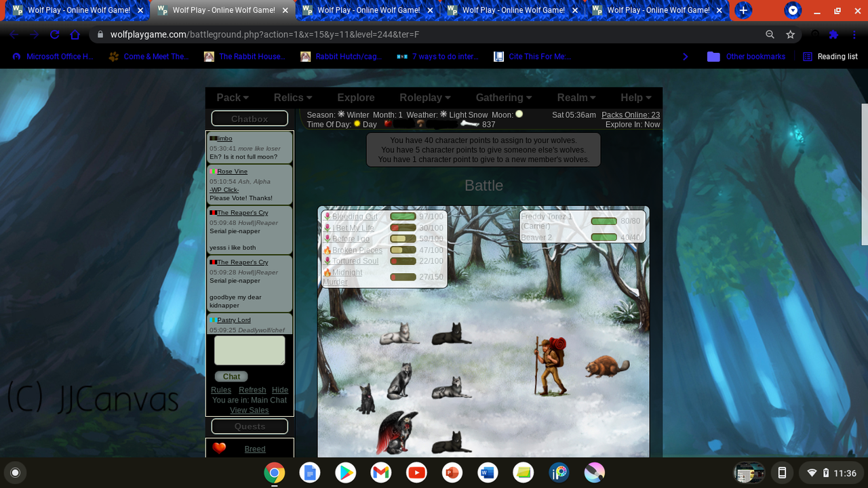Open the Extensions puzzle piece icon
868x488 pixels.
tap(833, 35)
